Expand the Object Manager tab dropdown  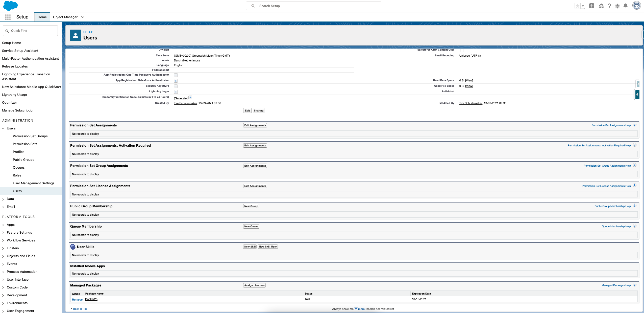pos(83,17)
